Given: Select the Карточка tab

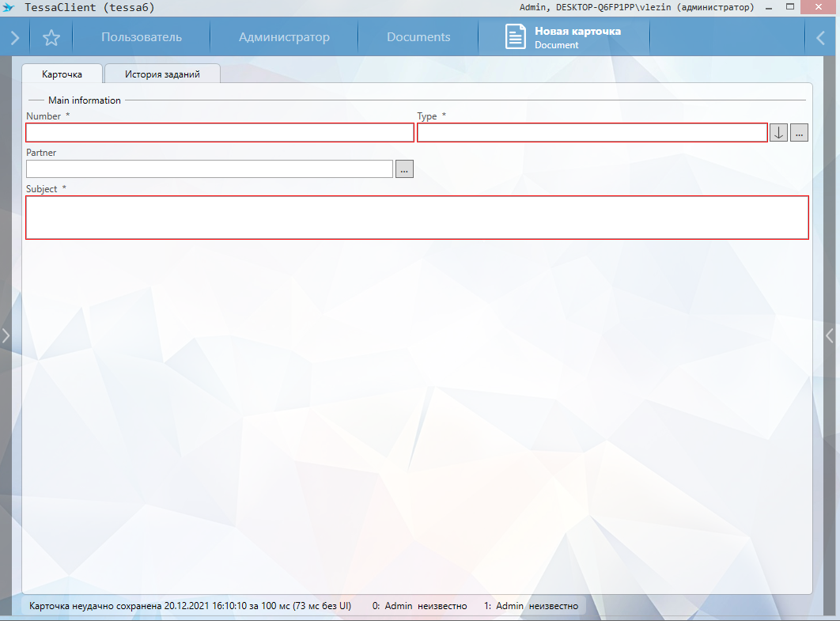Looking at the screenshot, I should coord(62,74).
